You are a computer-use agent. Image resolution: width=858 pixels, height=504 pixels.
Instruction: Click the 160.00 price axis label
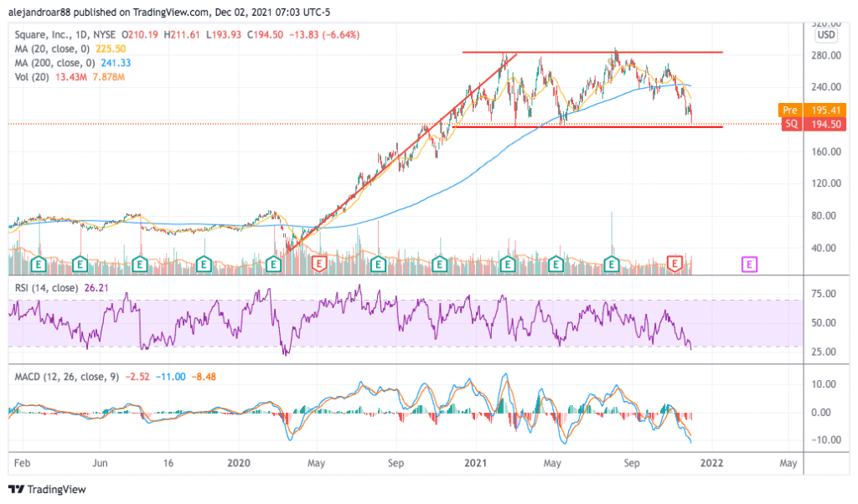[826, 152]
